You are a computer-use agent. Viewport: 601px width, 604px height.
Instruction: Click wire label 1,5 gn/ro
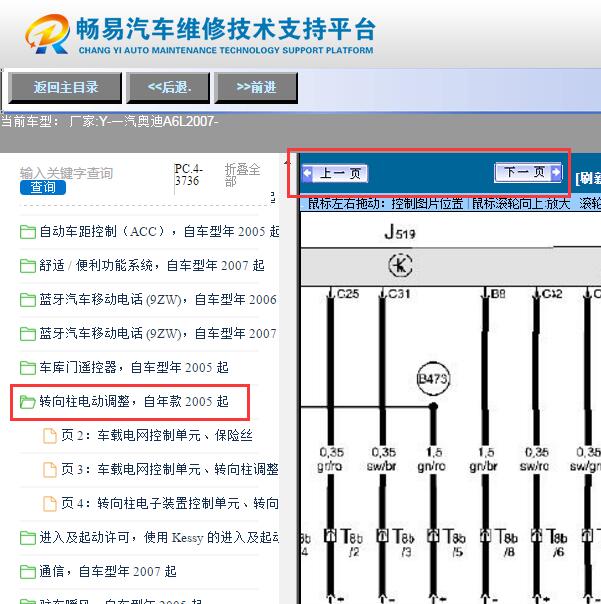click(432, 459)
